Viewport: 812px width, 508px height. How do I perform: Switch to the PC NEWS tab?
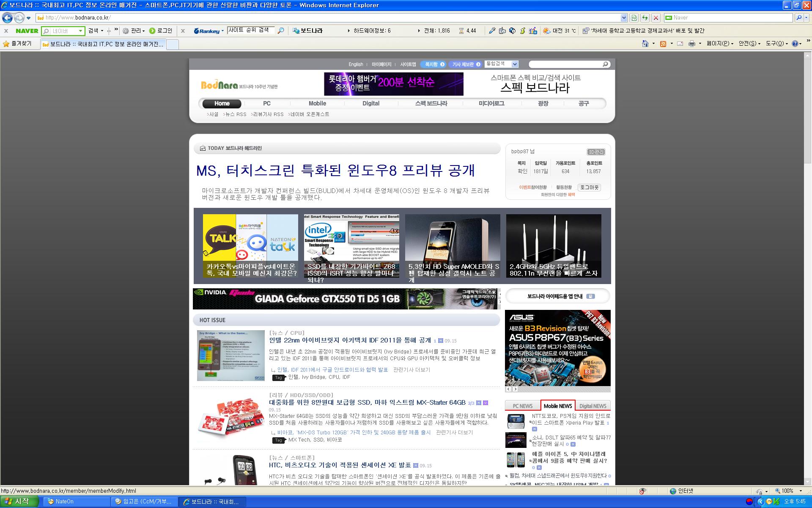pyautogui.click(x=523, y=406)
